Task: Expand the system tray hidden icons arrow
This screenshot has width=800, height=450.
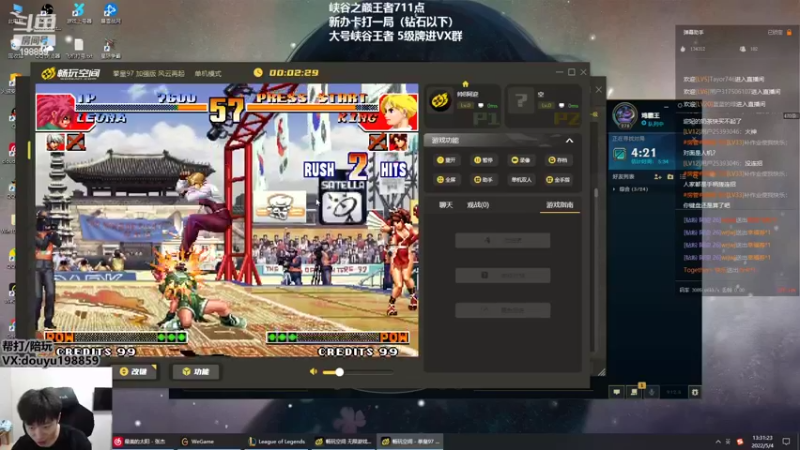Action: coord(718,441)
